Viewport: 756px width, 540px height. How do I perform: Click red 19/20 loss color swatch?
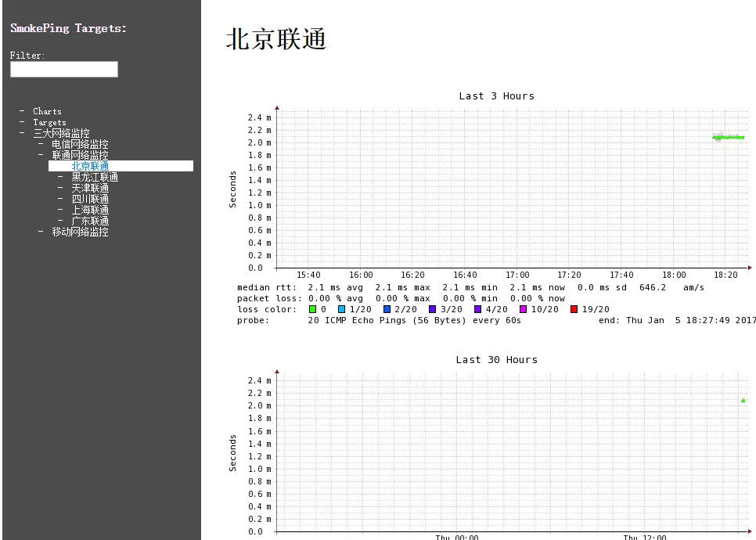coord(574,309)
